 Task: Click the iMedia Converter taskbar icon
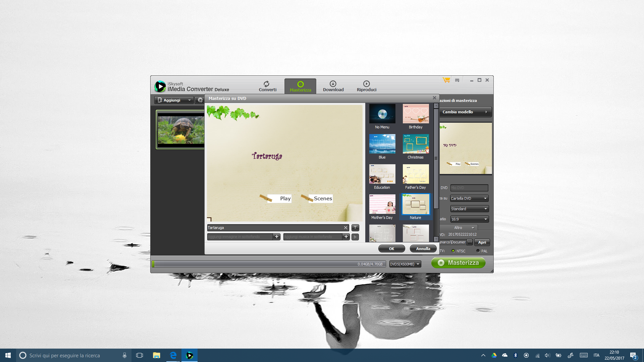pyautogui.click(x=190, y=355)
